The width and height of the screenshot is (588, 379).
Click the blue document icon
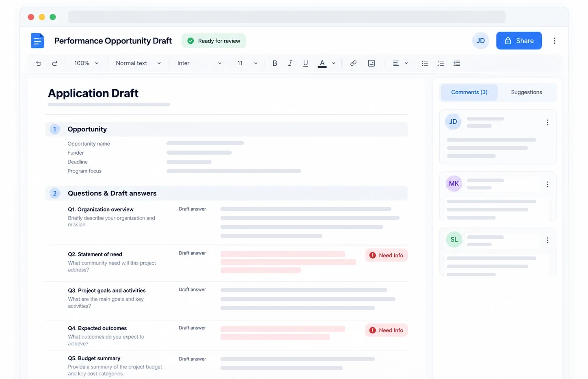point(37,41)
